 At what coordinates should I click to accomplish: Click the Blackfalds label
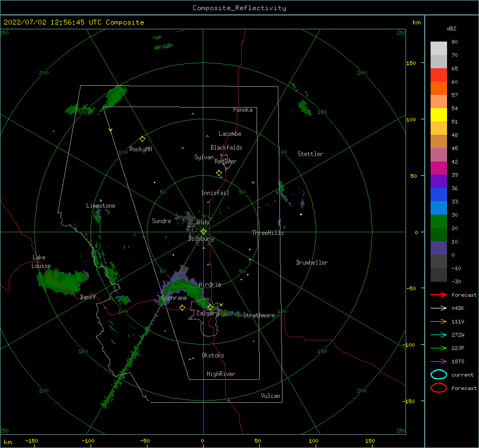(226, 148)
